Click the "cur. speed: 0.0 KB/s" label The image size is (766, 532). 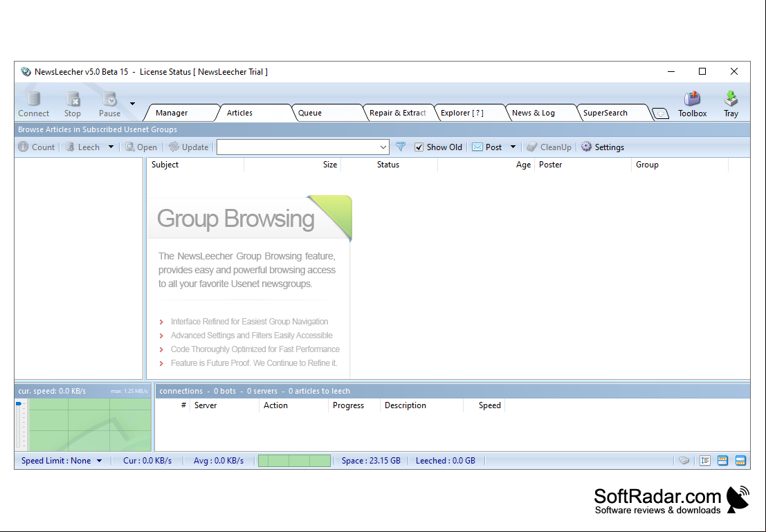point(52,391)
